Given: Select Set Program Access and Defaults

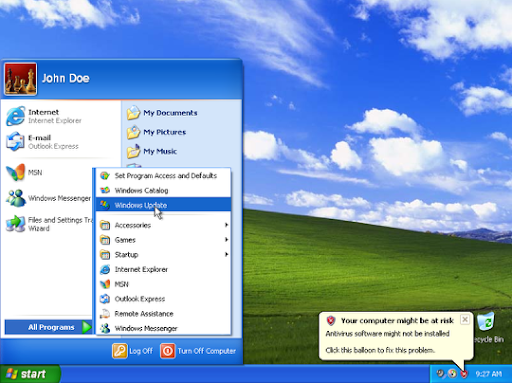Looking at the screenshot, I should 163,176.
